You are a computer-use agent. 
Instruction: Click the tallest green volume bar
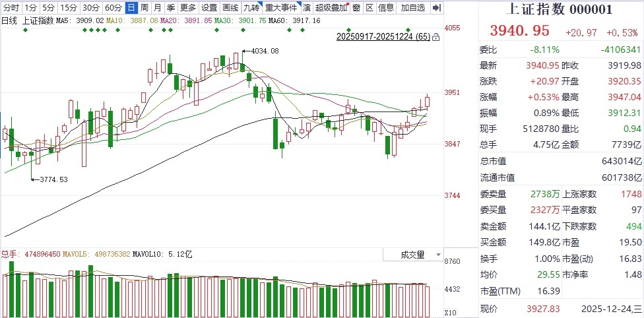point(11,289)
